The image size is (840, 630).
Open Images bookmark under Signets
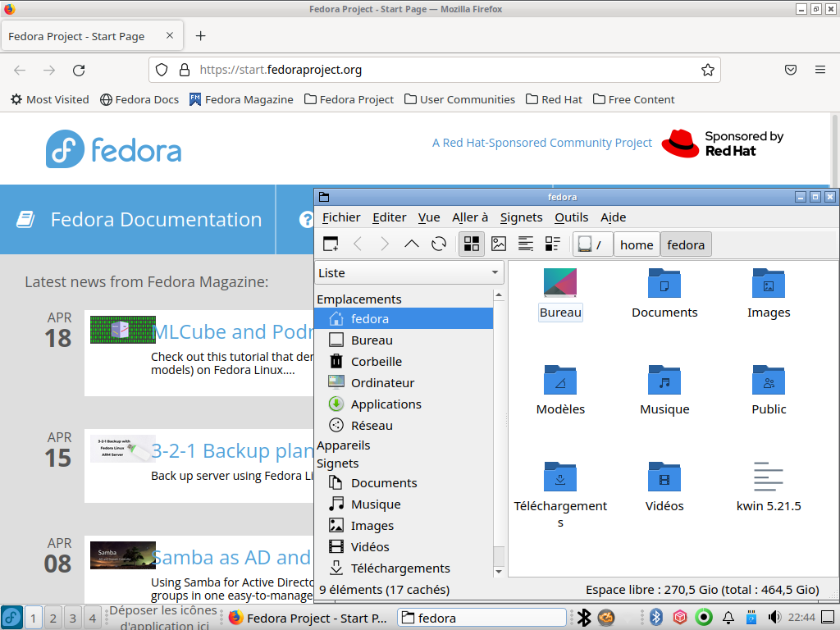tap(404, 526)
